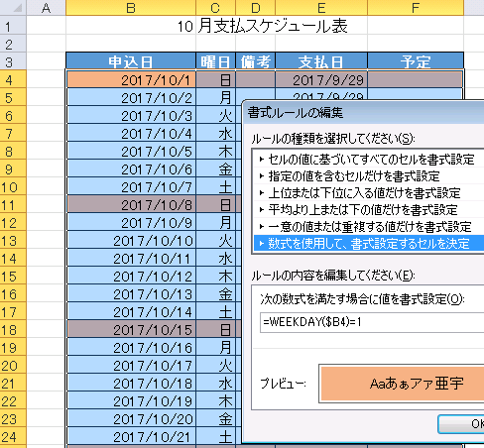Screen dimensions: 484x448
Task: Click the 申込日 table header cell
Action: pos(131,61)
